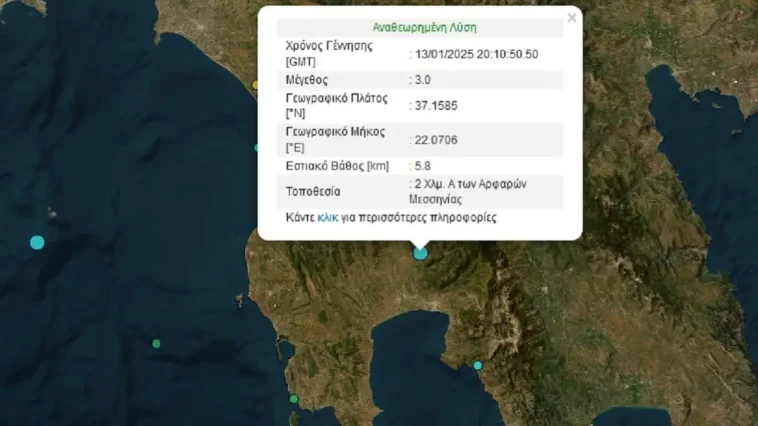Click the 'Μέγεθος' row label
The height and width of the screenshot is (426, 758).
pyautogui.click(x=307, y=79)
